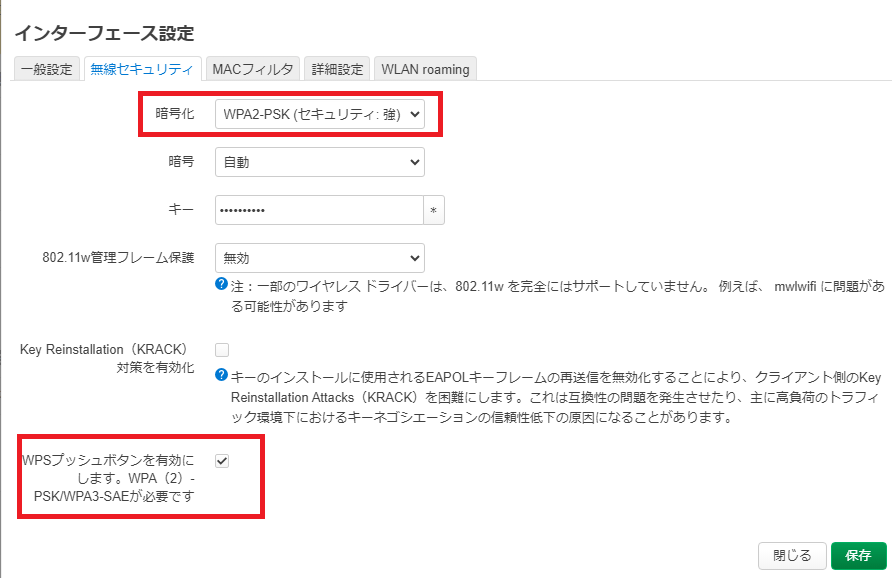Viewport: 895px width, 578px height.
Task: Select the 無線セキュリティ tab
Action: (x=140, y=69)
